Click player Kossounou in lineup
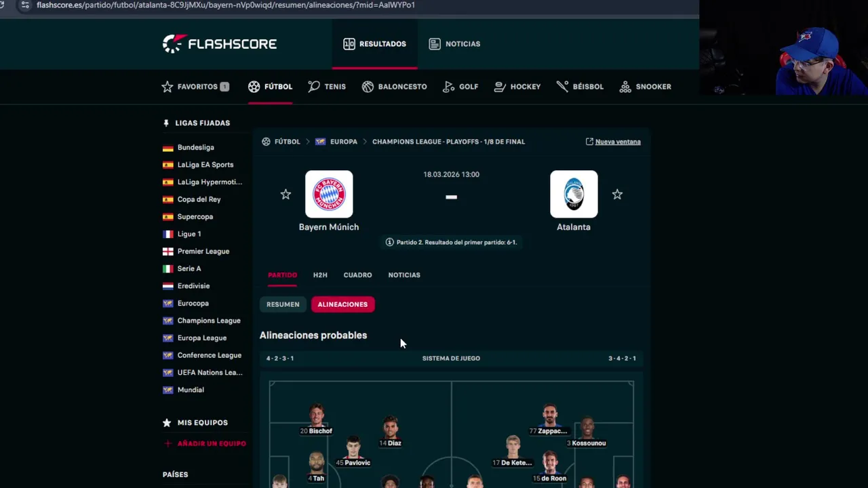Viewport: 868px width, 488px height. (x=587, y=432)
